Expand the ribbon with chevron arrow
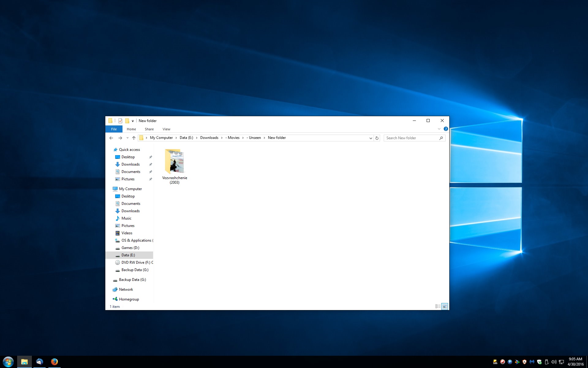This screenshot has height=368, width=588. (439, 129)
